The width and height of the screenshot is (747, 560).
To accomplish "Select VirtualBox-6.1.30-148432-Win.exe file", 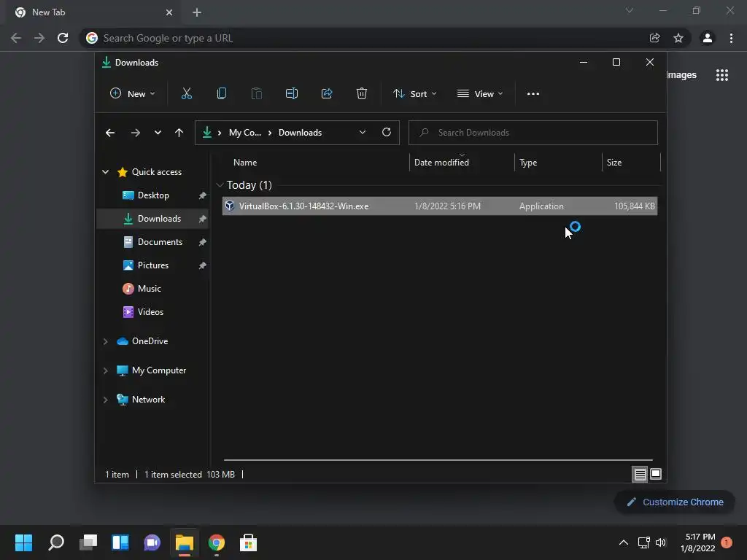I will [x=440, y=206].
